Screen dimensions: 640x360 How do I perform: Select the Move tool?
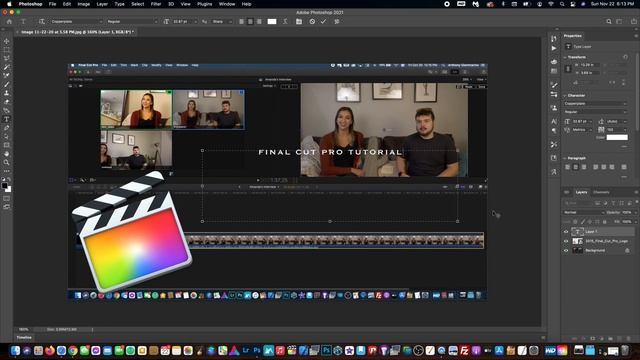click(x=7, y=41)
